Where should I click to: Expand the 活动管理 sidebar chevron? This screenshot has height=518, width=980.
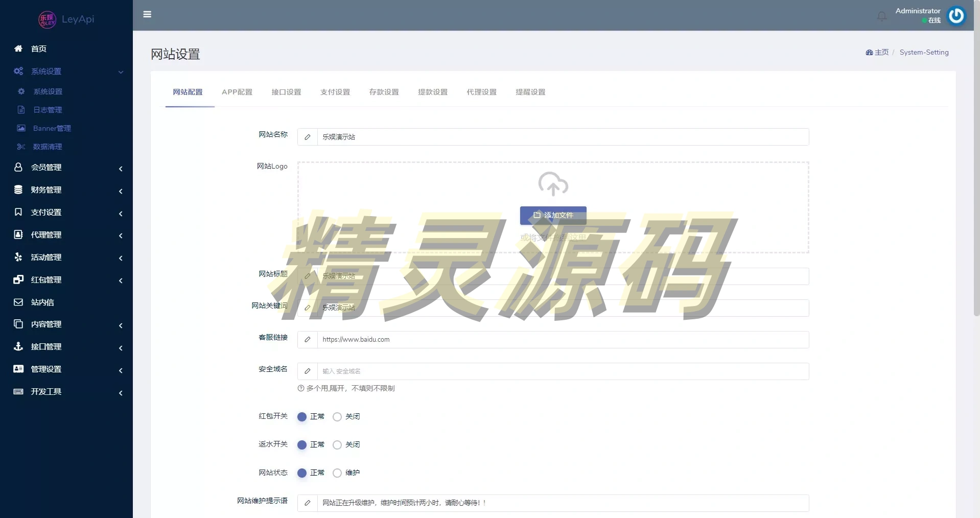point(121,258)
